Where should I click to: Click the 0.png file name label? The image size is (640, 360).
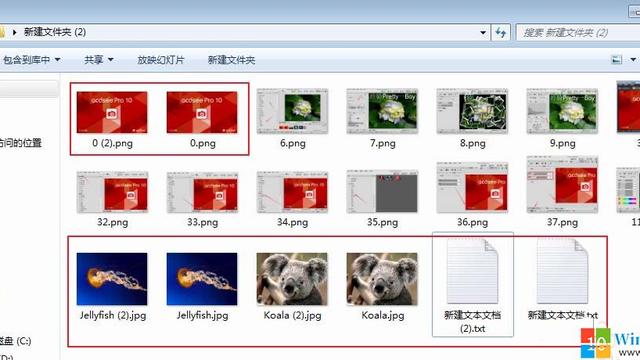tap(202, 143)
